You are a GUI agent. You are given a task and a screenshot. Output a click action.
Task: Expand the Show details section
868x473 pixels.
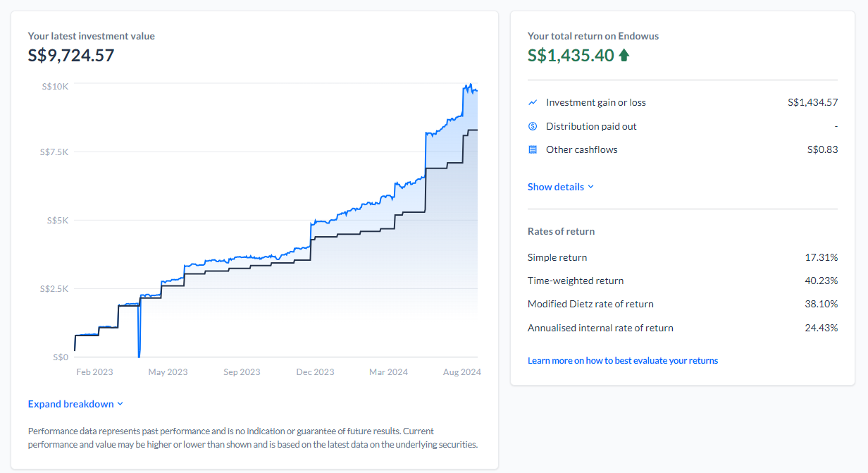tap(556, 187)
